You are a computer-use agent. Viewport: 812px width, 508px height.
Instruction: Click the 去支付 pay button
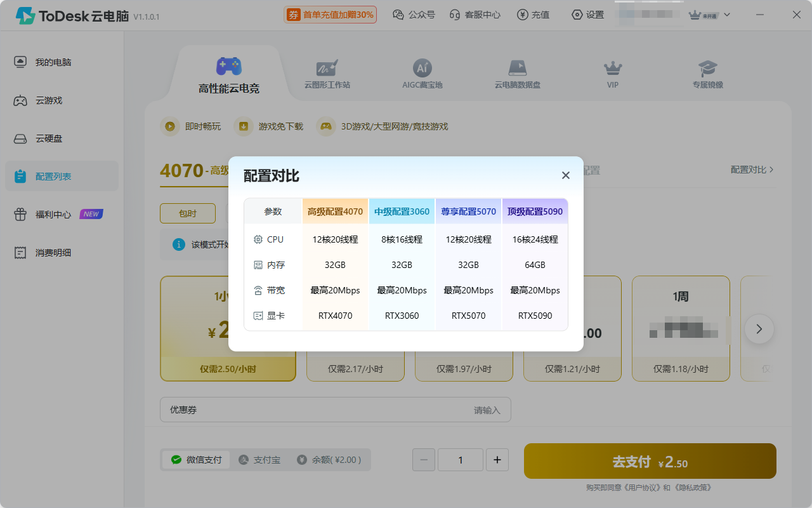pos(650,461)
